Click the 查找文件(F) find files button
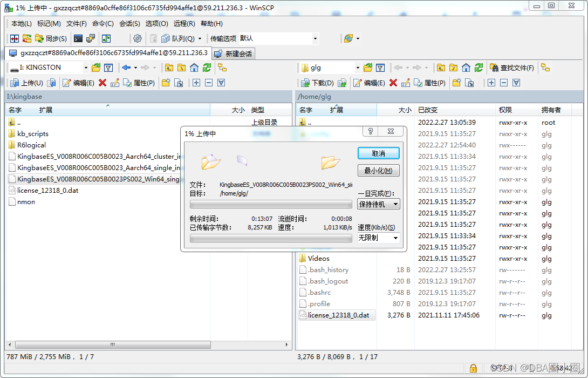Image resolution: width=588 pixels, height=378 pixels. 512,67
